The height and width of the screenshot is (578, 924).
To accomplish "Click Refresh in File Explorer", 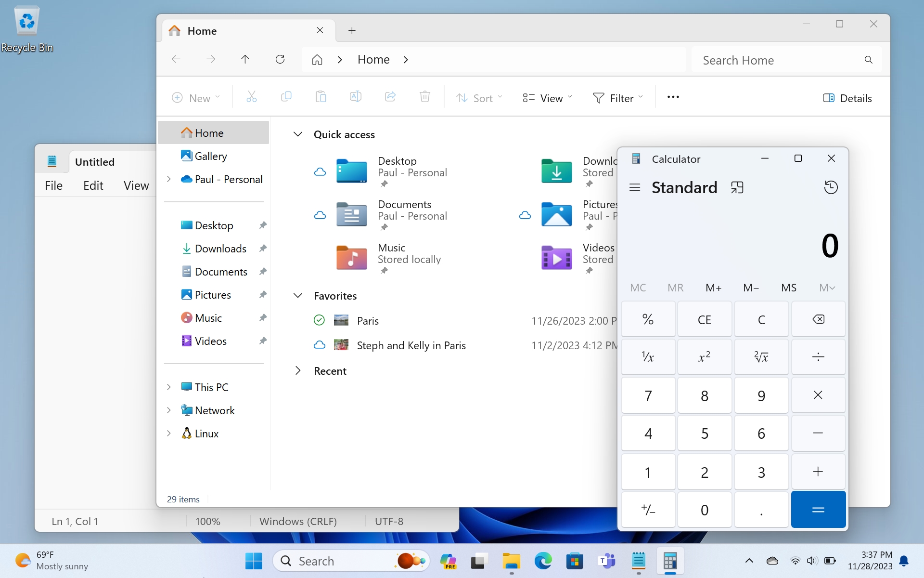I will (280, 59).
